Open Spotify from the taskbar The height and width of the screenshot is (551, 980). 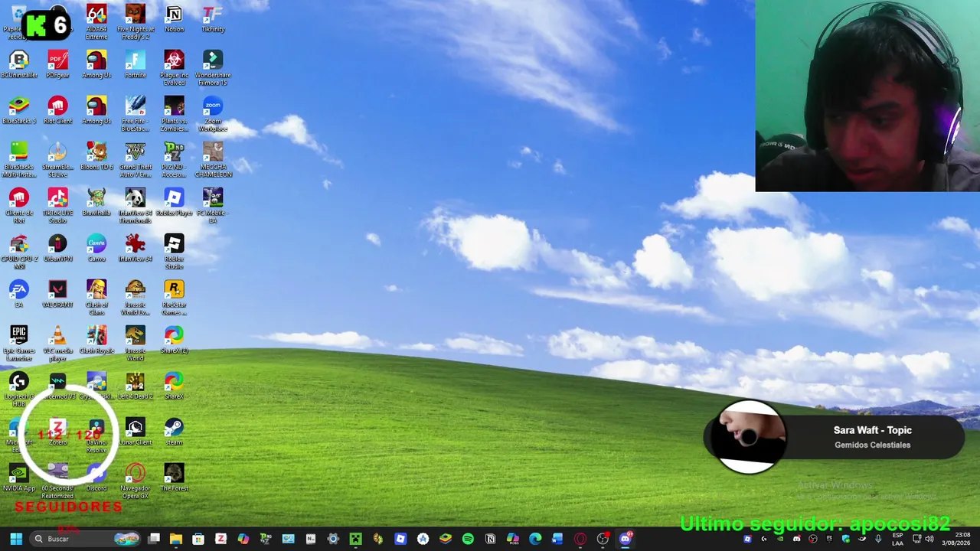click(x=468, y=539)
